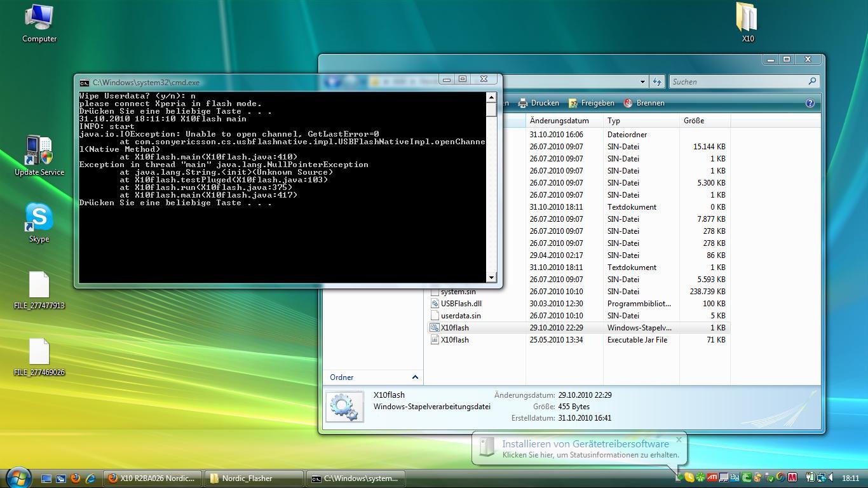Select the FILE_277477913 desktop file
Screen dimensions: 868x488
[39, 291]
